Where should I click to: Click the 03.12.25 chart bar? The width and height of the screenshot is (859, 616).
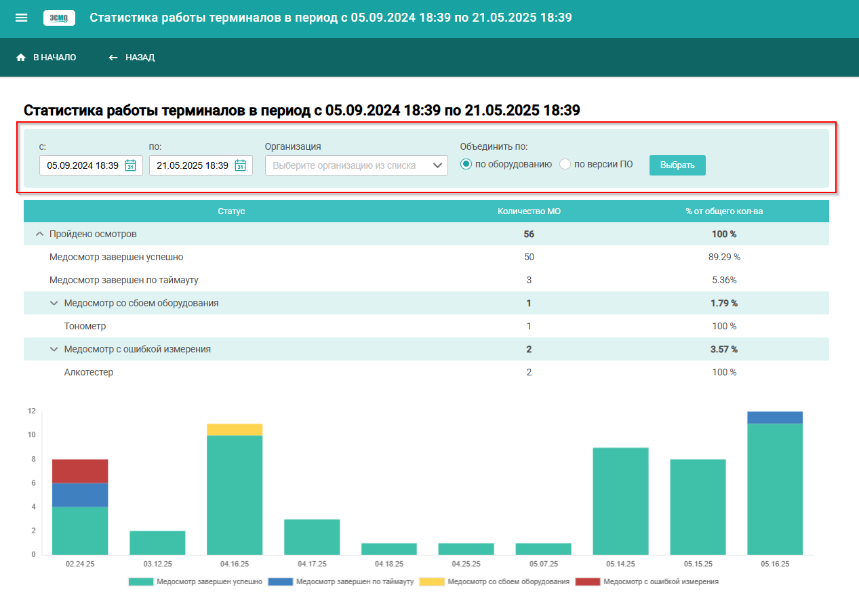point(157,543)
